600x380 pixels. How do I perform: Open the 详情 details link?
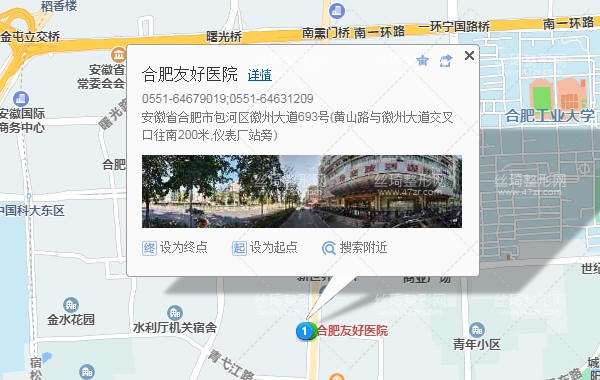click(260, 75)
